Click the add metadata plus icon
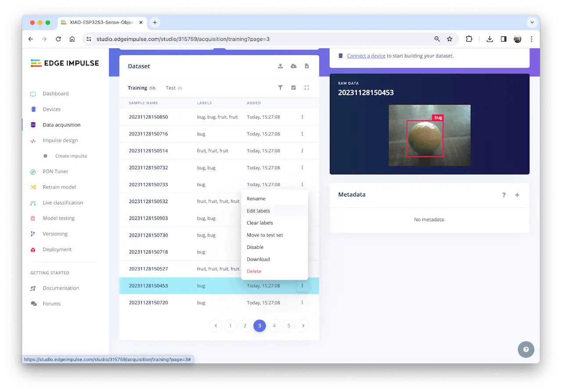The height and width of the screenshot is (392, 562). coord(517,195)
